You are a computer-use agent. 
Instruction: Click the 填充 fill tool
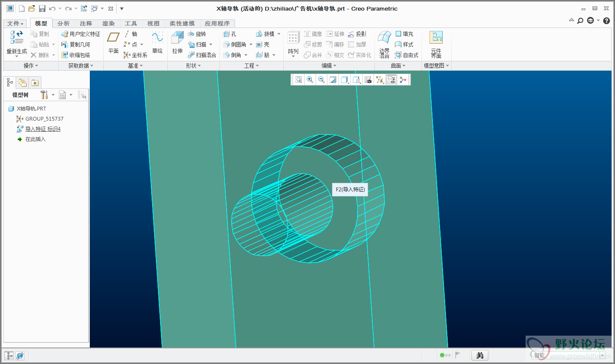[404, 34]
